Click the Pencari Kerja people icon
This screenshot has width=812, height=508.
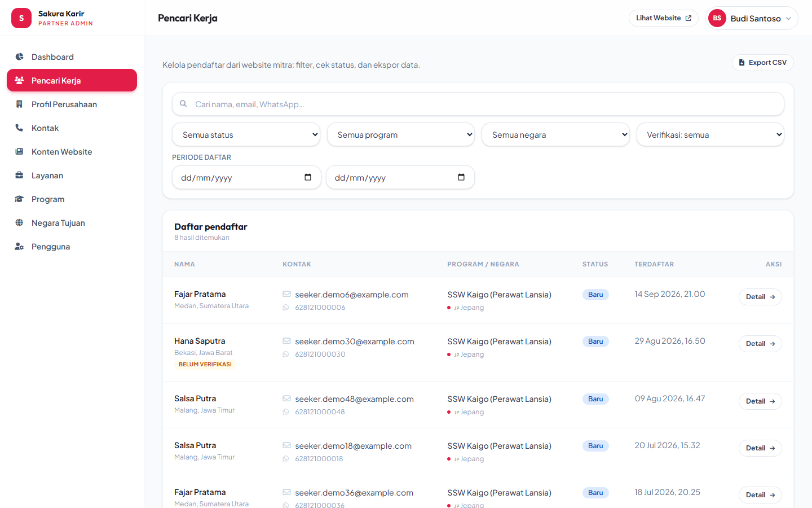pos(19,81)
